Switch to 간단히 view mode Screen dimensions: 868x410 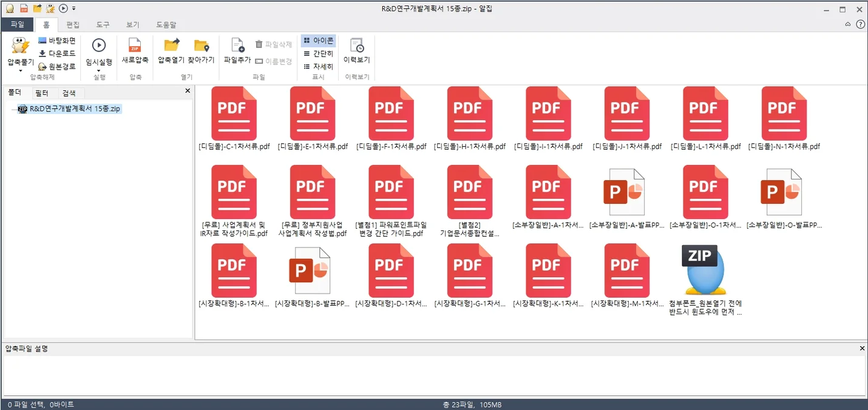(x=319, y=53)
